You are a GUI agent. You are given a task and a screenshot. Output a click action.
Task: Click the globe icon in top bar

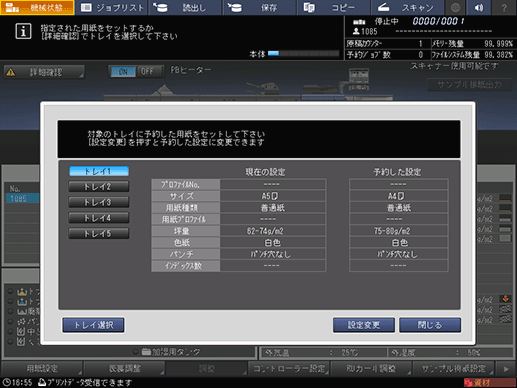pyautogui.click(x=455, y=7)
